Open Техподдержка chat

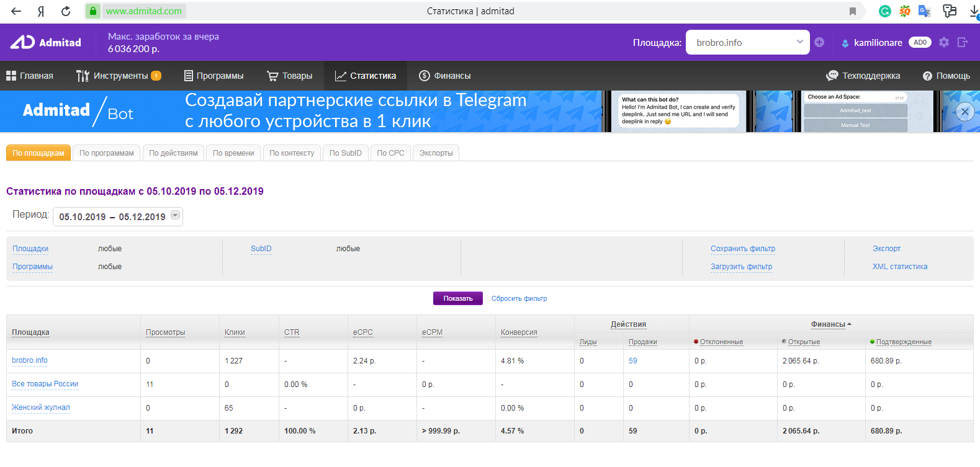[863, 76]
